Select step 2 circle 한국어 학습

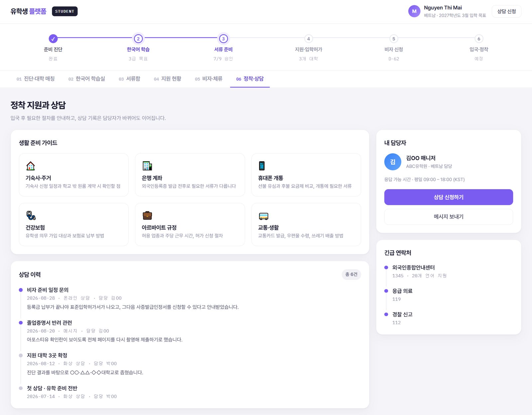click(138, 39)
